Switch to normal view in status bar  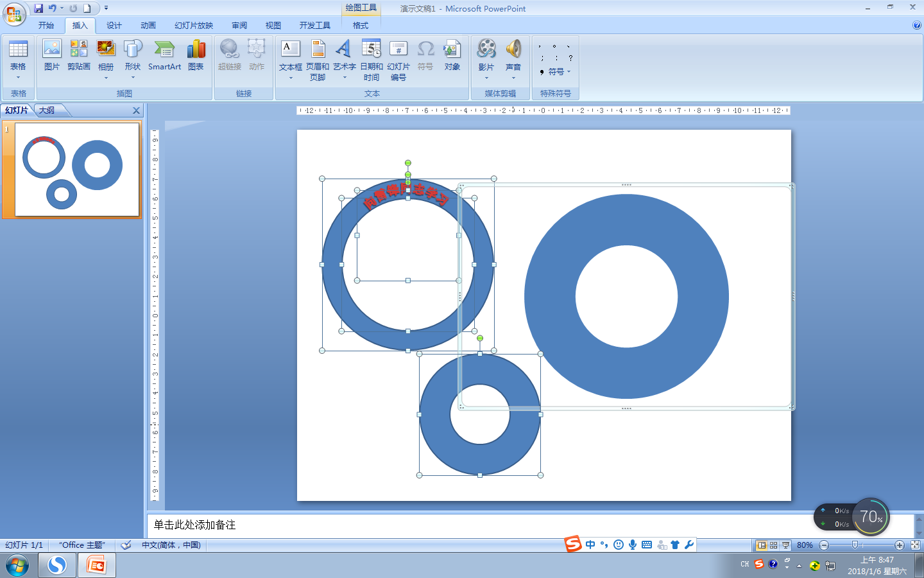762,545
